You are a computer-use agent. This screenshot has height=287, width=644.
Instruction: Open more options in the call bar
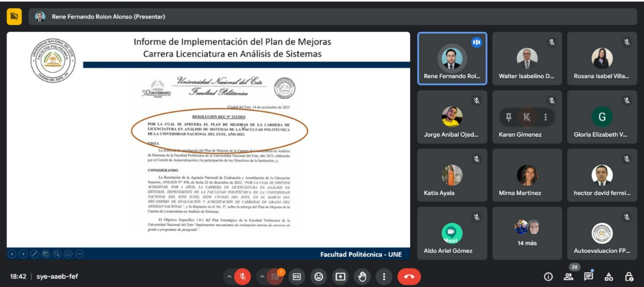(x=384, y=277)
